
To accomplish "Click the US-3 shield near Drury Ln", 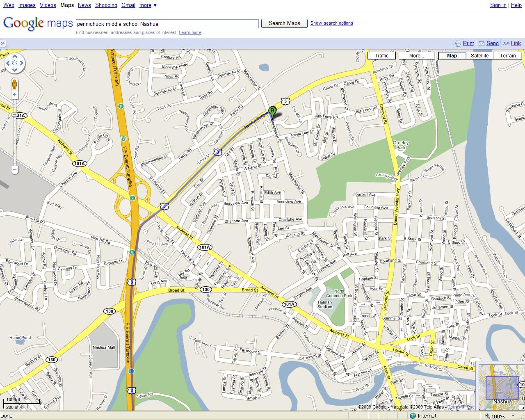I will pos(218,152).
